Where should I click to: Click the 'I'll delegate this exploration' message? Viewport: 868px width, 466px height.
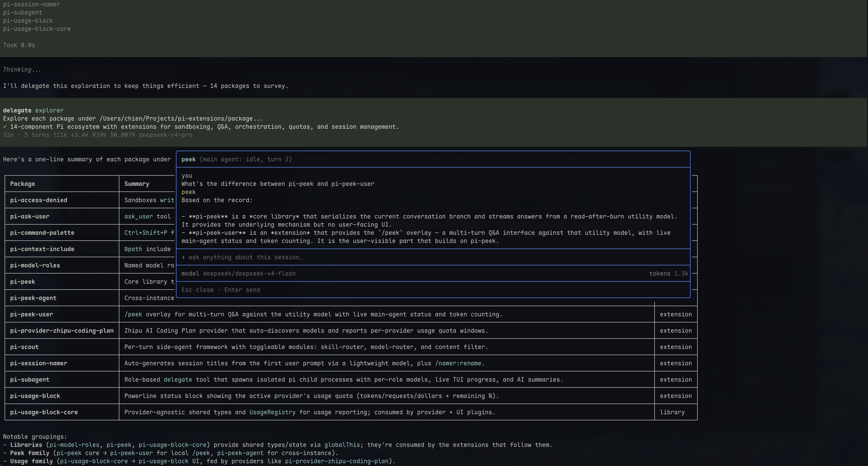(146, 86)
